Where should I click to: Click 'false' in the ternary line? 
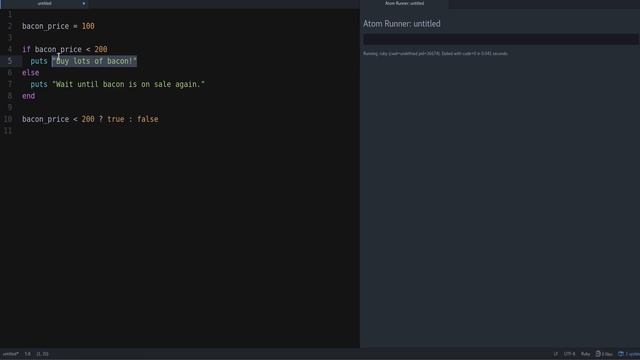point(148,119)
